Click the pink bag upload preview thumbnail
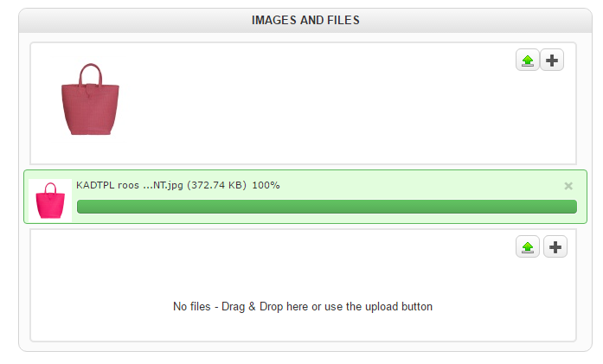 (50, 201)
